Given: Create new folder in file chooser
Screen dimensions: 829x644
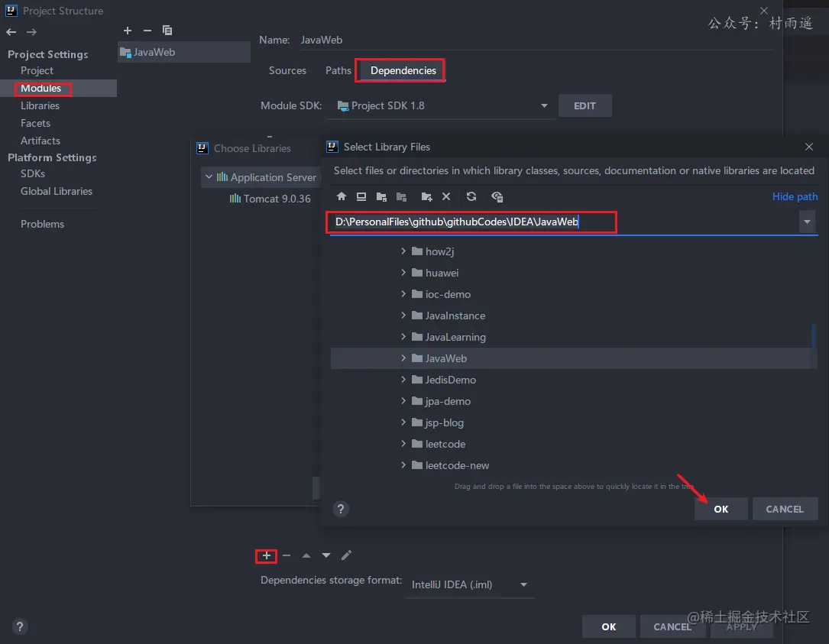Looking at the screenshot, I should point(426,196).
